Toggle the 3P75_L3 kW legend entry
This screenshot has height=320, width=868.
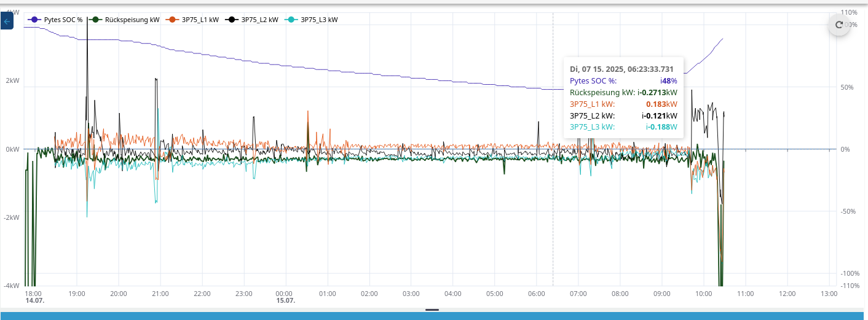click(x=312, y=20)
